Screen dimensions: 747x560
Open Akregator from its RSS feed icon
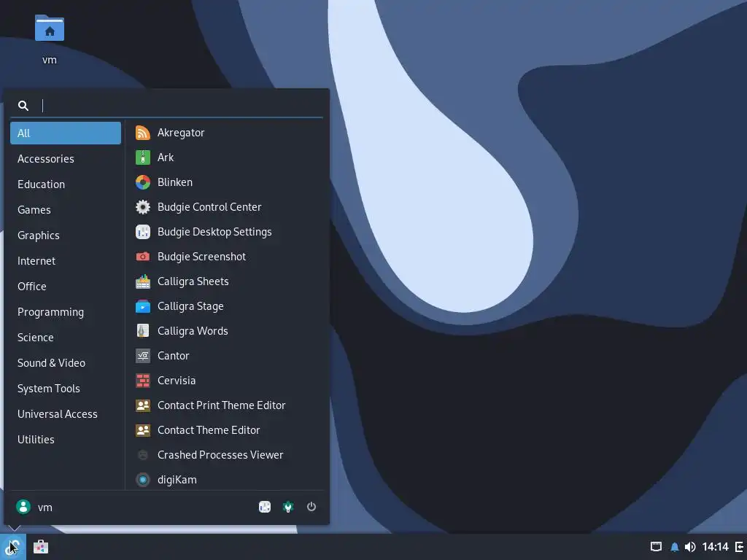click(143, 133)
